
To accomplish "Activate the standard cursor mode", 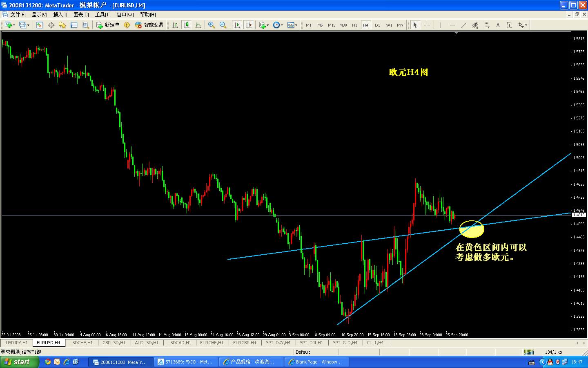I will click(x=415, y=25).
